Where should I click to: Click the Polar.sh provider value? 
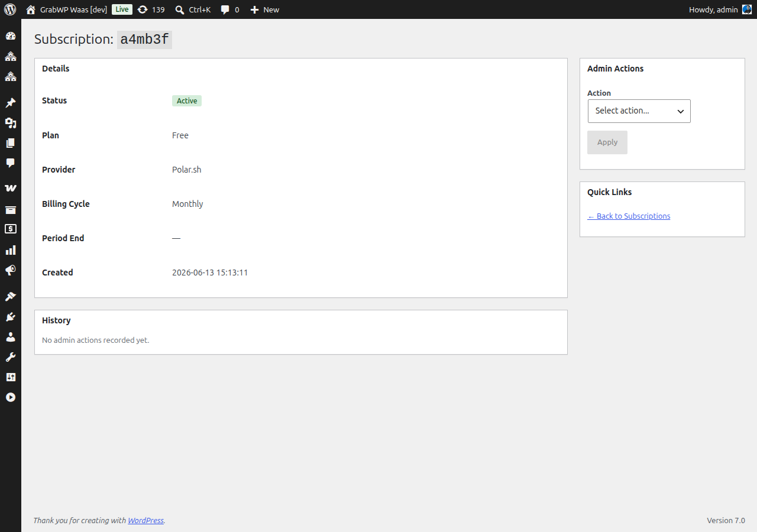187,170
